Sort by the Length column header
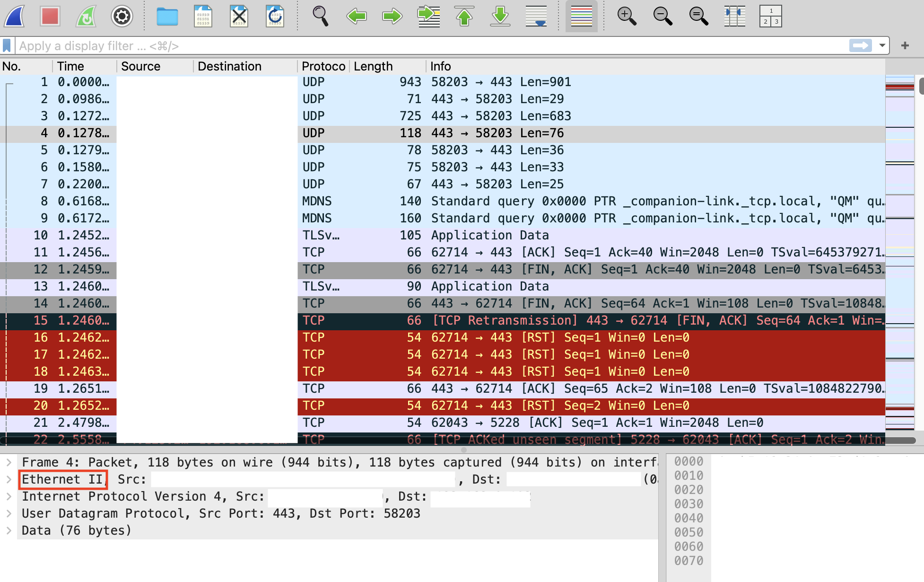The height and width of the screenshot is (582, 924). tap(373, 66)
